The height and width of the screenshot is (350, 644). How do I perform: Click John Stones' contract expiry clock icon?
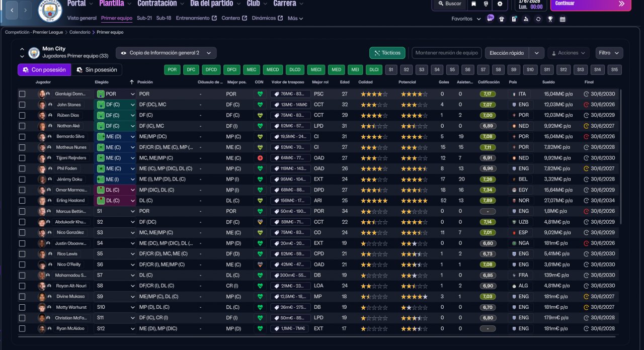(586, 105)
